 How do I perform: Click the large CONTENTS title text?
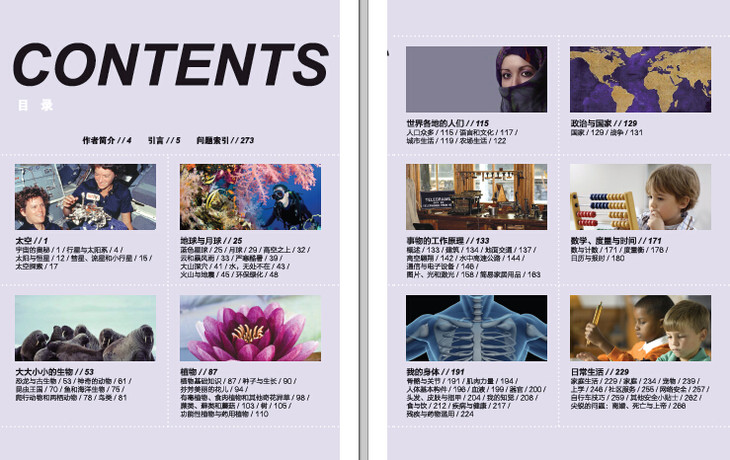170,66
